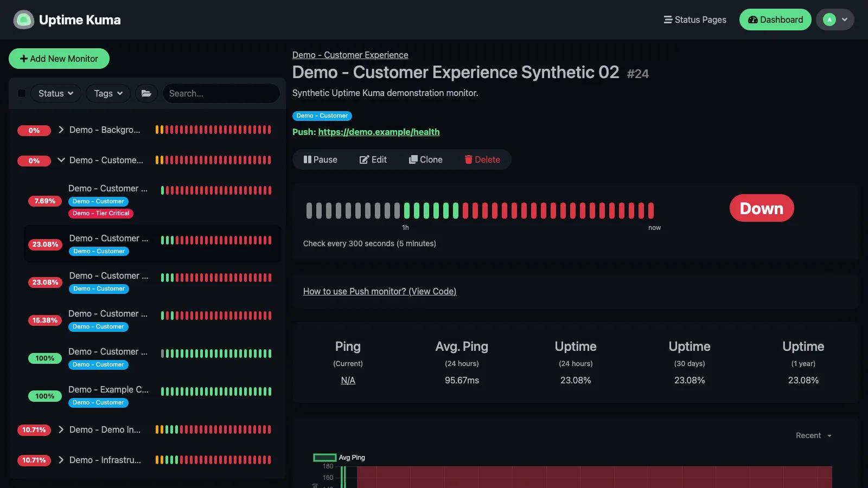Screen dimensions: 868x488
Task: Click the Down status badge
Action: 762,208
